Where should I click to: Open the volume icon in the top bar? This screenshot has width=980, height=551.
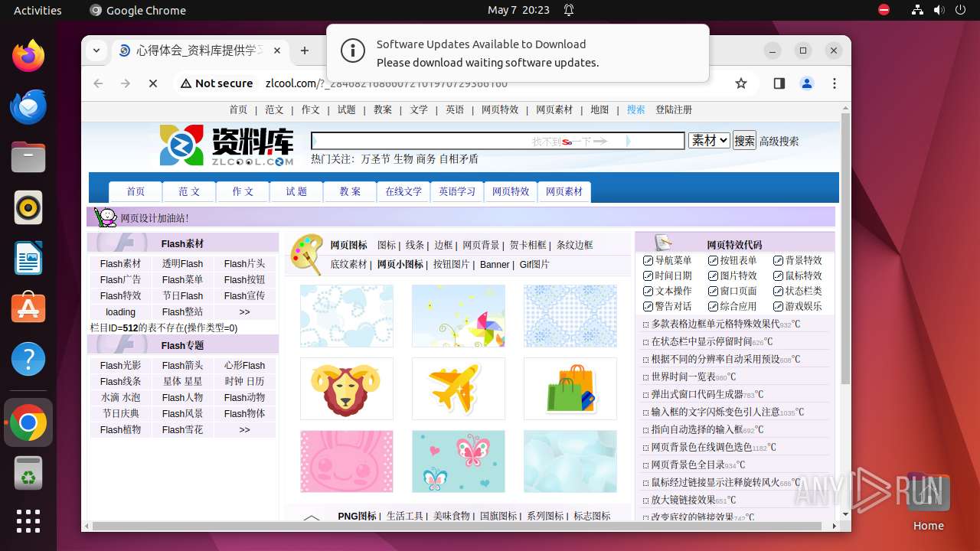(x=939, y=10)
